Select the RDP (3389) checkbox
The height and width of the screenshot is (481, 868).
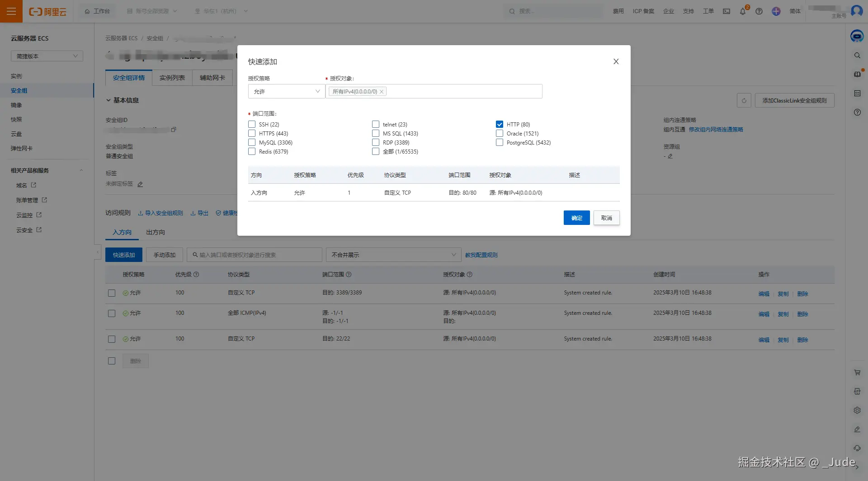(376, 142)
